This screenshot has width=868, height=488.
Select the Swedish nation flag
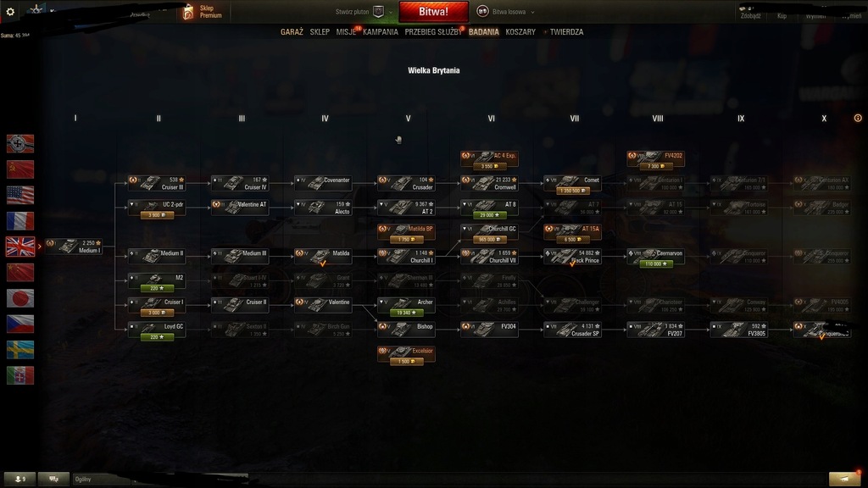pos(20,350)
